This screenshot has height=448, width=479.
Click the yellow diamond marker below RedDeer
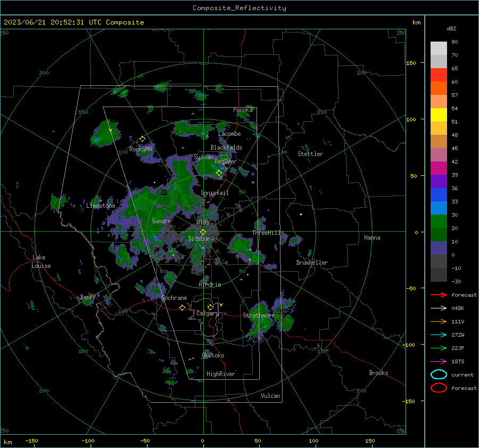[x=219, y=173]
